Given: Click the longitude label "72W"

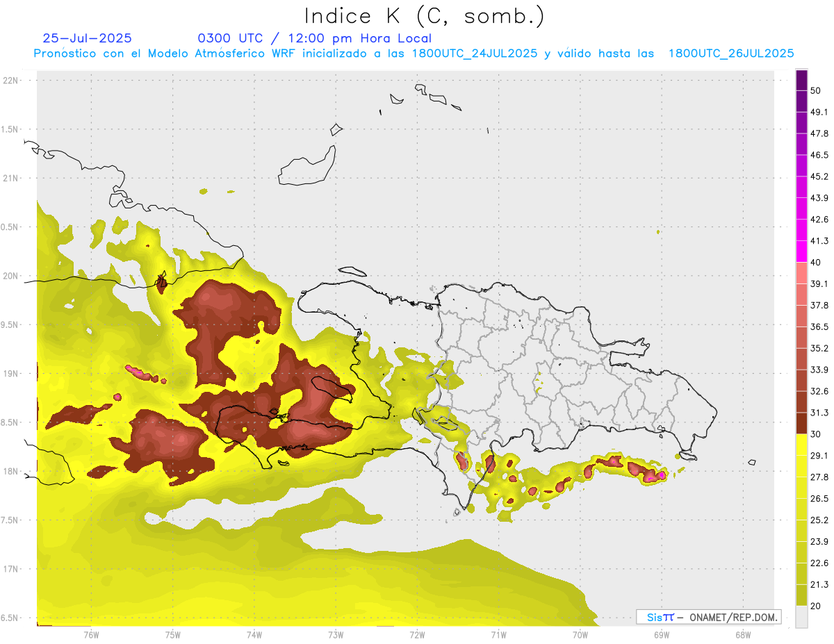Looking at the screenshot, I should (x=417, y=636).
